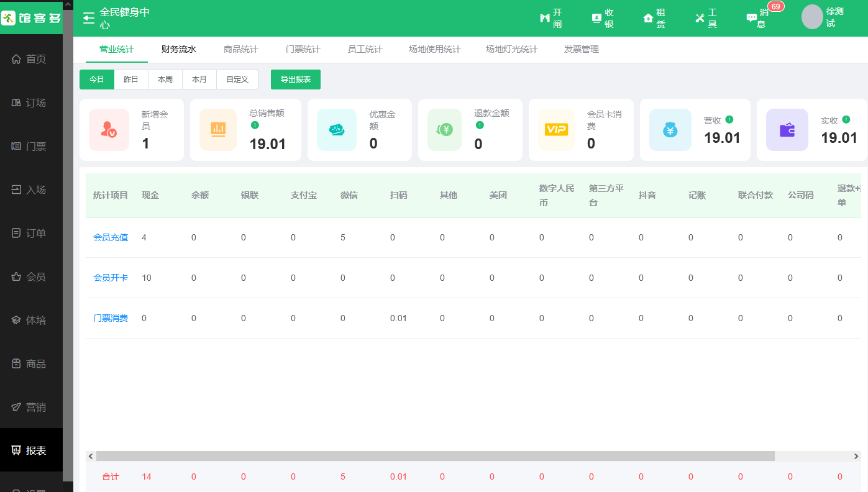Click the 商品 goods icon in sidebar
This screenshot has height=492, width=868.
click(17, 363)
